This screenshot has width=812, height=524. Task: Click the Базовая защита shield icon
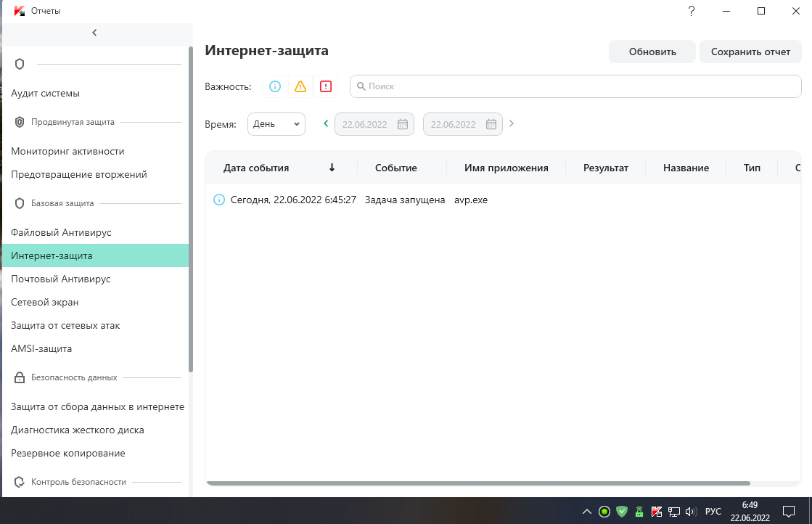20,203
